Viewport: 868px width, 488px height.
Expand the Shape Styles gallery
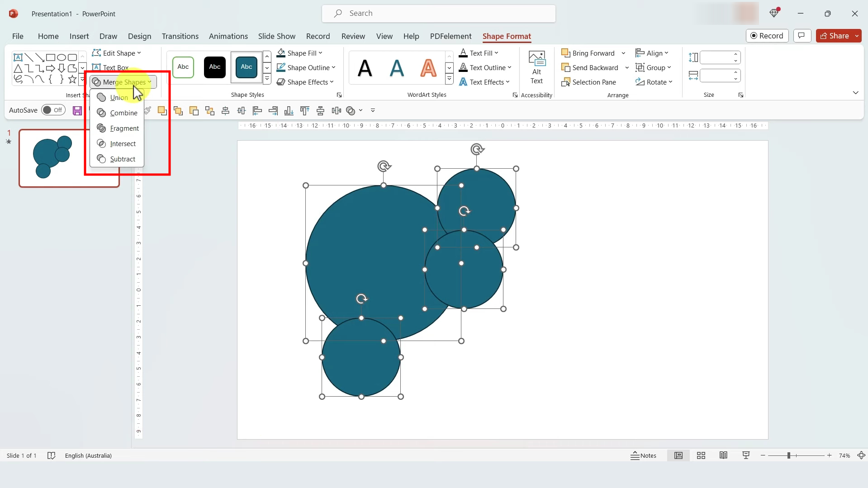point(267,79)
